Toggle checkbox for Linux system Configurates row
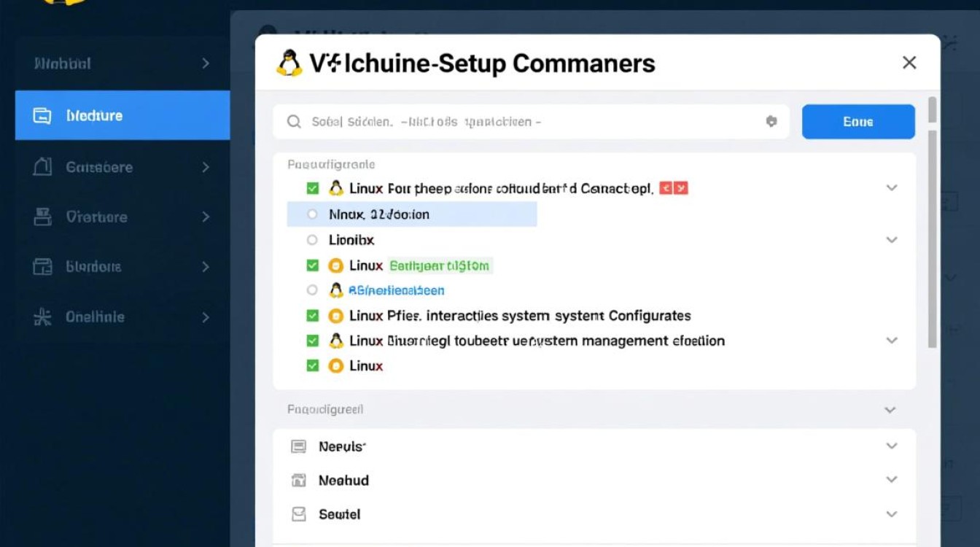 point(313,316)
